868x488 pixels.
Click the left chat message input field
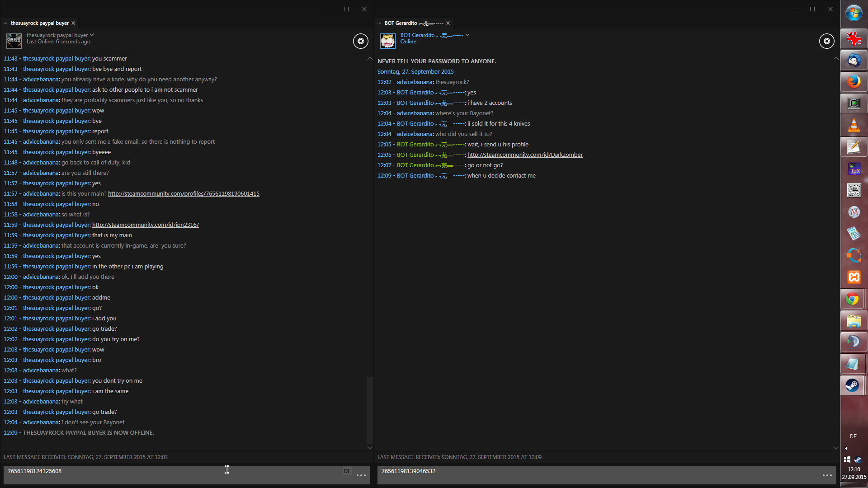(172, 474)
